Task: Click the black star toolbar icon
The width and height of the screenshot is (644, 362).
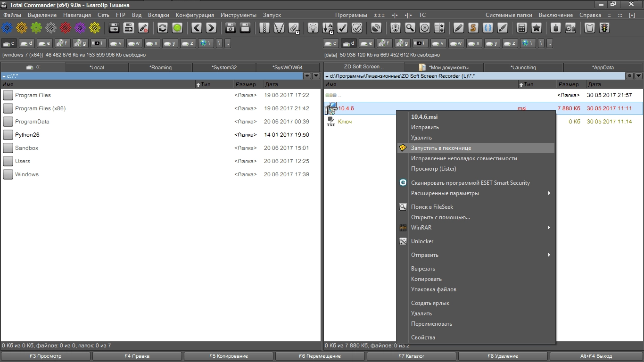Action: point(536,28)
